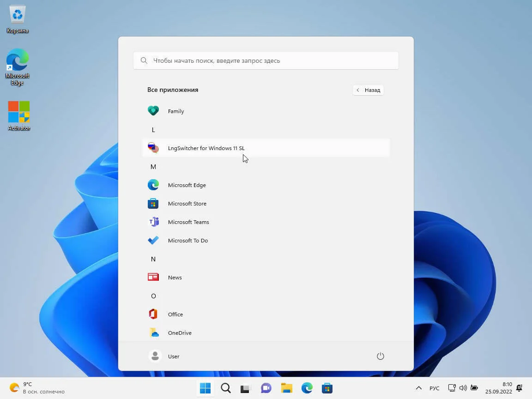Image resolution: width=532 pixels, height=399 pixels.
Task: Jump to letter O section header
Action: coord(153,296)
